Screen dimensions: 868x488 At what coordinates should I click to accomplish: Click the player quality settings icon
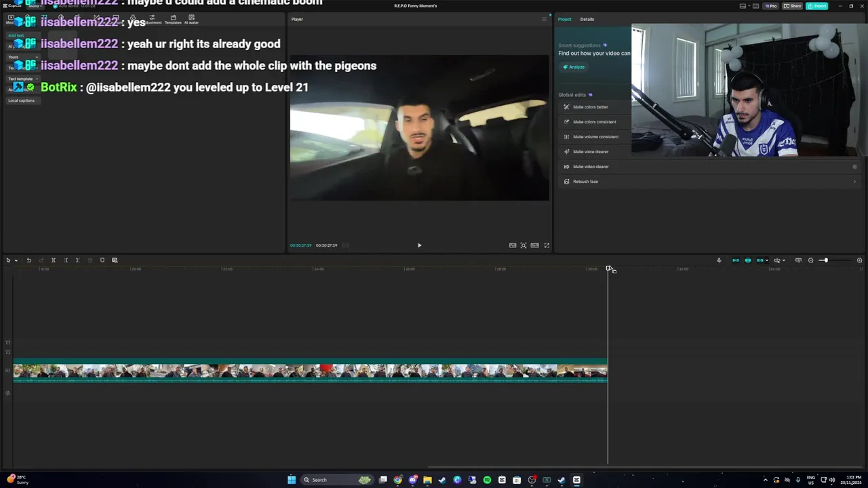[513, 245]
